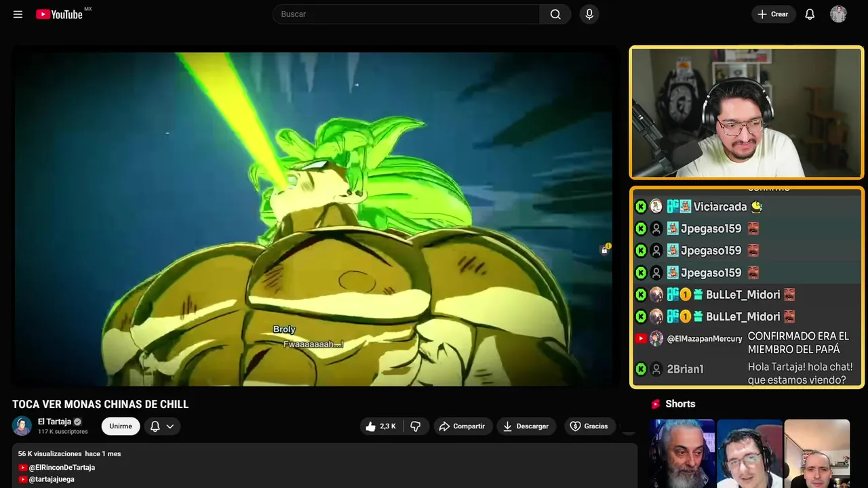
Task: Click the @ElMazapanMercury chat username
Action: (705, 339)
